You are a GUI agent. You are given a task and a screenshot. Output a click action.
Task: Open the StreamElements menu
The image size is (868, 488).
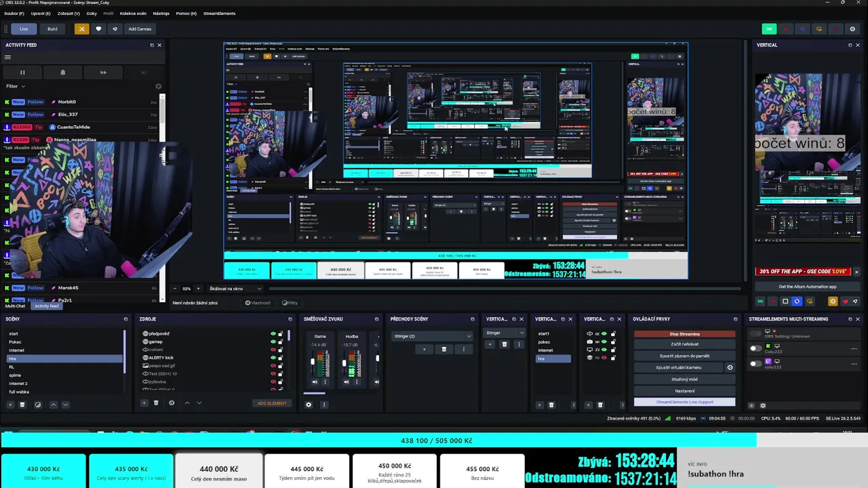220,14
